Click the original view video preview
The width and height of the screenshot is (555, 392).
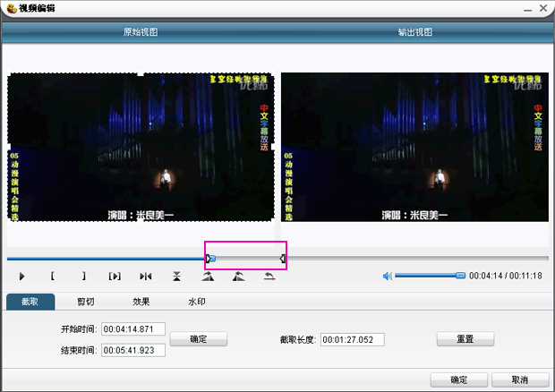coord(141,147)
